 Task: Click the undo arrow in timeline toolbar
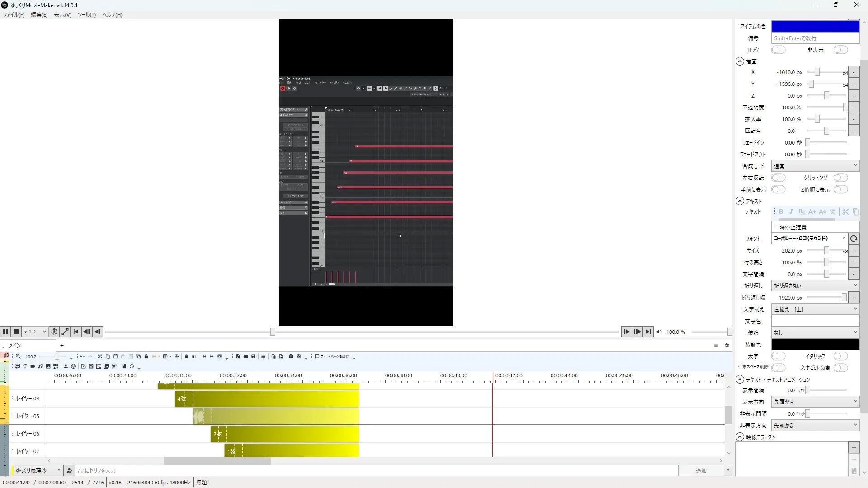(82, 357)
